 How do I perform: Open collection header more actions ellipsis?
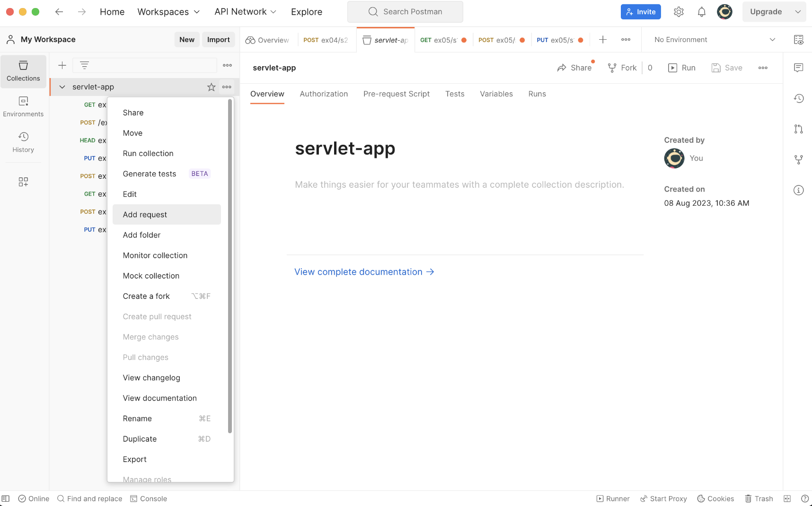[763, 68]
